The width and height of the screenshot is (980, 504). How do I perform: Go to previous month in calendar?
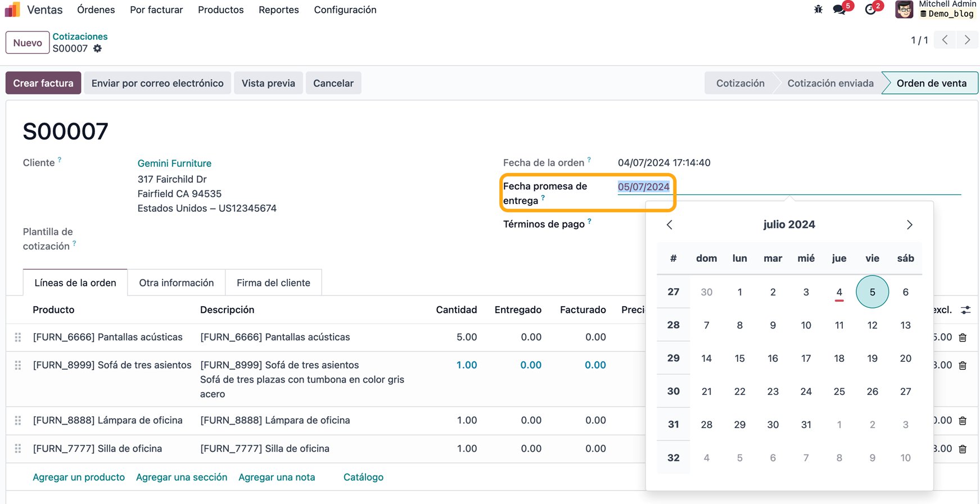(x=669, y=225)
